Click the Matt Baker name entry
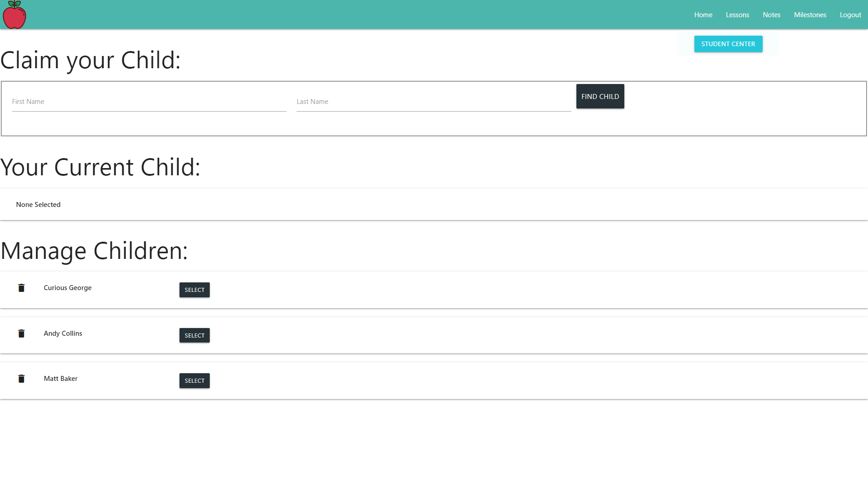The image size is (868, 488). pos(61,379)
